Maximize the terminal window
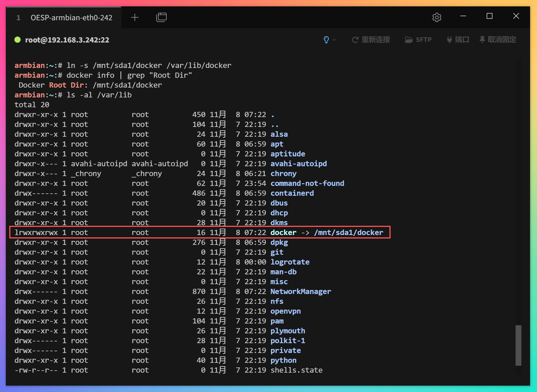The height and width of the screenshot is (392, 537). (490, 16)
